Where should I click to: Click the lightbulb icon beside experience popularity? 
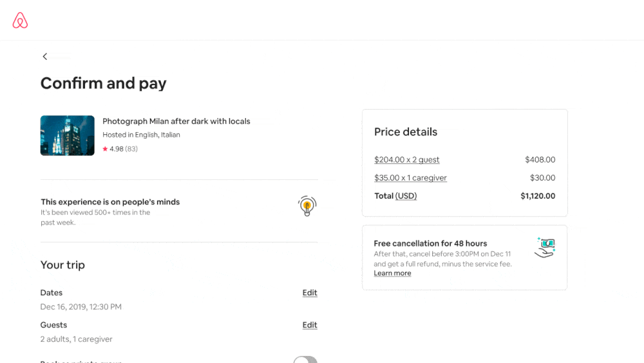307,206
